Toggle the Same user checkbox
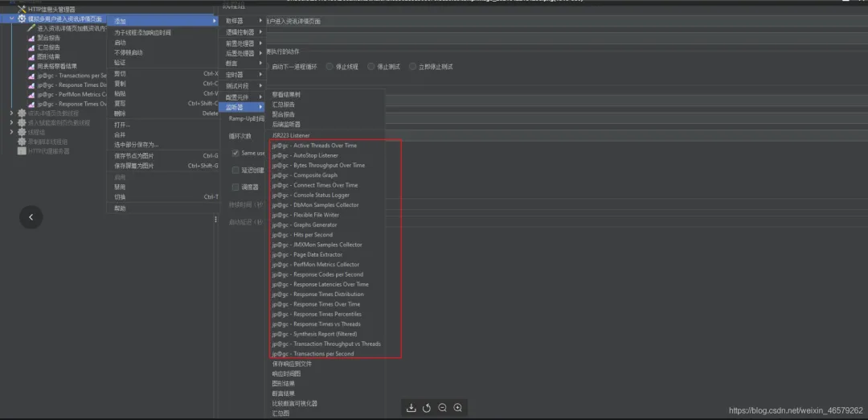Viewport: 868px width, 420px height. pyautogui.click(x=235, y=153)
